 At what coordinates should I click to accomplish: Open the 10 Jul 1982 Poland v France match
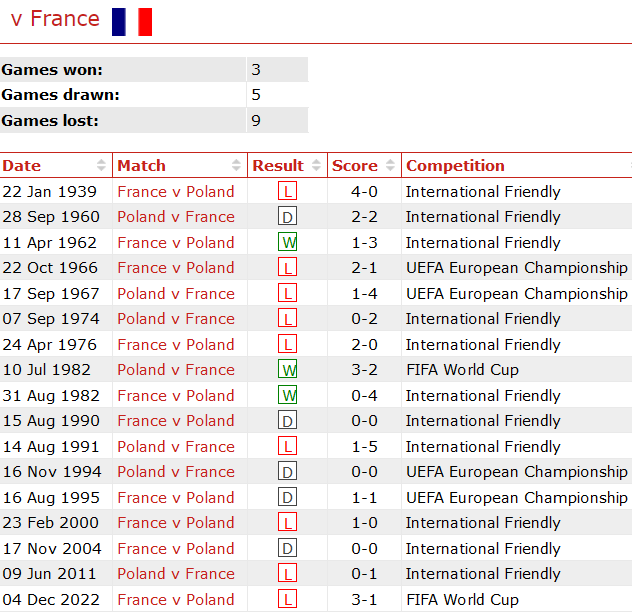(x=176, y=370)
